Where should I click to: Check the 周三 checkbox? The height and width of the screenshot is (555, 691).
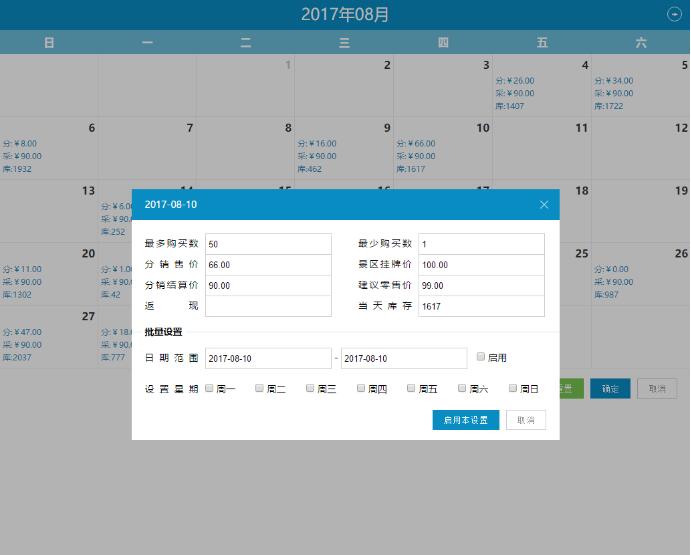click(310, 388)
